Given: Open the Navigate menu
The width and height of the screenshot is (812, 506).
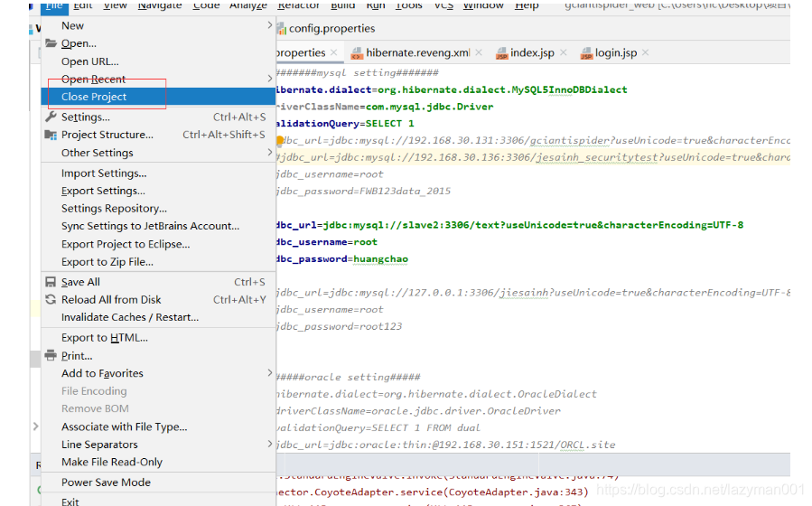Looking at the screenshot, I should click(x=160, y=5).
